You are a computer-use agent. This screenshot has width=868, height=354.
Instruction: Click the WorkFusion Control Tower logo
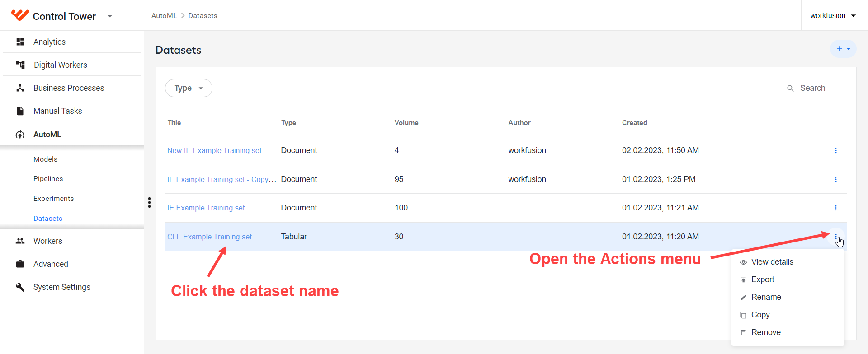click(20, 15)
